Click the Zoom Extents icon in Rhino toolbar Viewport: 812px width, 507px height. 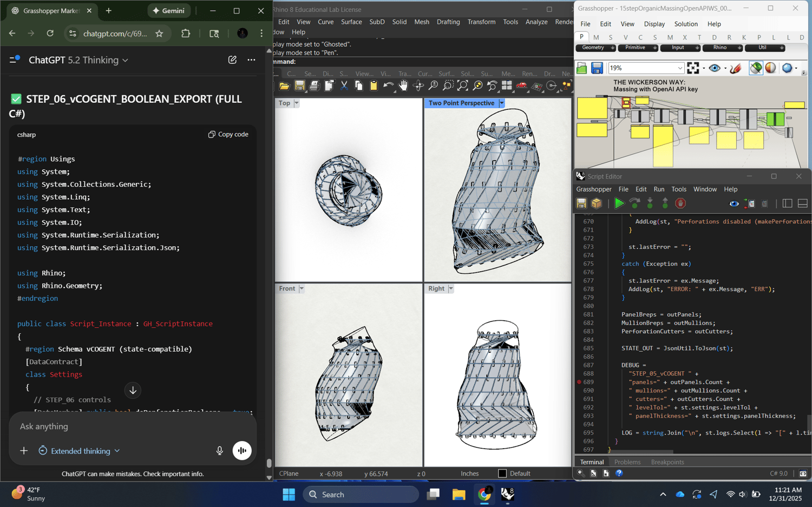point(462,86)
